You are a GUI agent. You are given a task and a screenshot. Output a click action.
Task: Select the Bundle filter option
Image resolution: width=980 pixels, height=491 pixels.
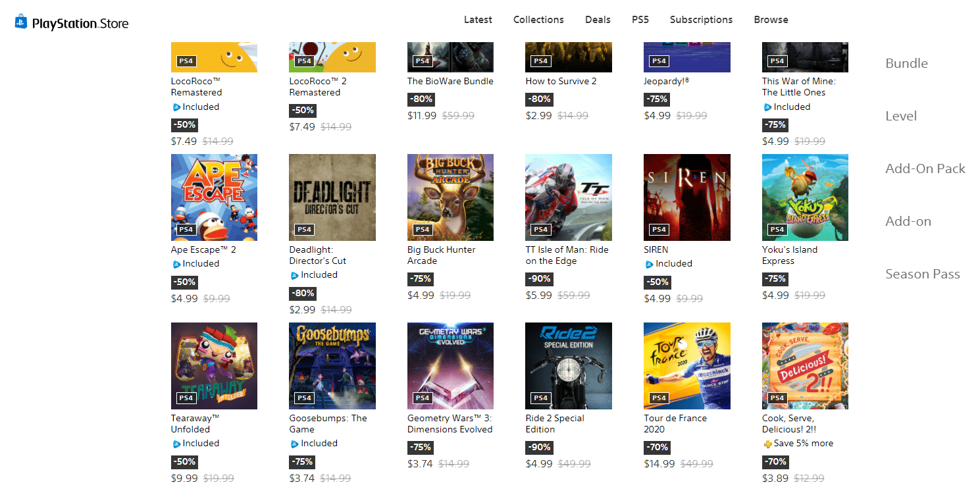906,64
